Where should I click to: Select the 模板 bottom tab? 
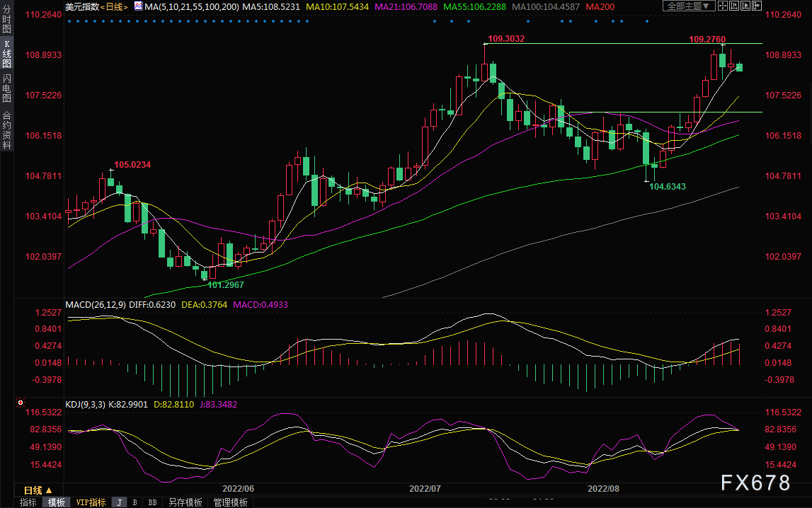57,502
